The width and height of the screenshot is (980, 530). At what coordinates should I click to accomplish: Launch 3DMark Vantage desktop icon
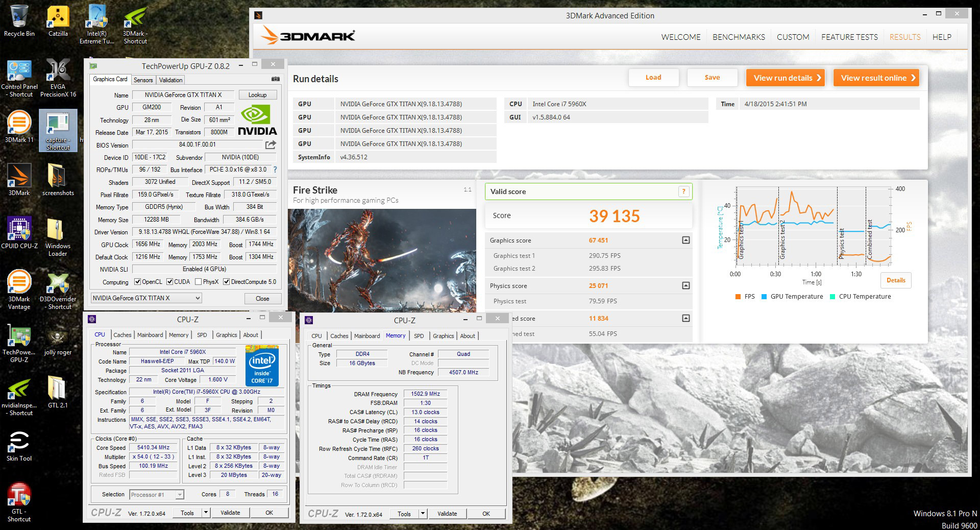tap(19, 290)
